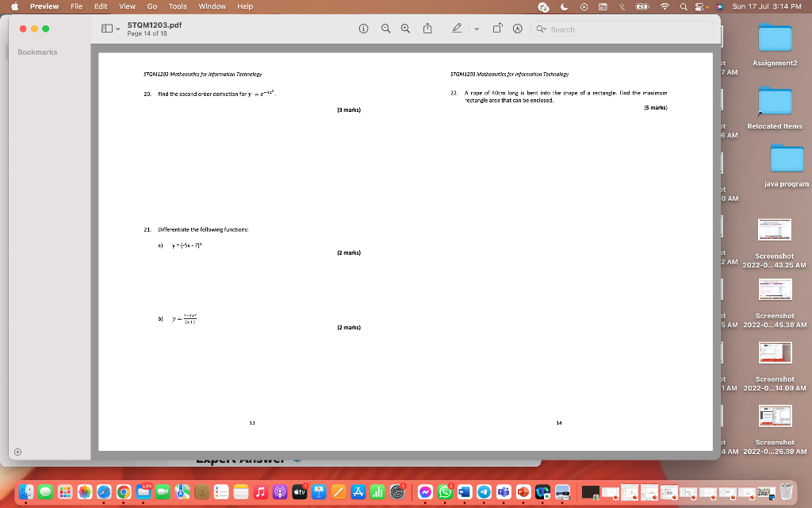This screenshot has width=812, height=508.
Task: Select the Screenshot 2022-0...45.38 AM thumbnail
Action: [775, 289]
